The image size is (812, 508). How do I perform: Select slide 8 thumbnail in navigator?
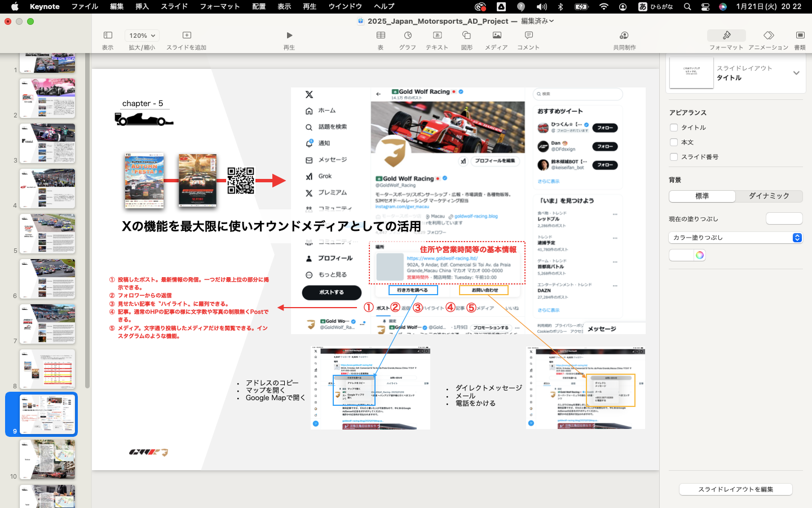[x=47, y=369]
